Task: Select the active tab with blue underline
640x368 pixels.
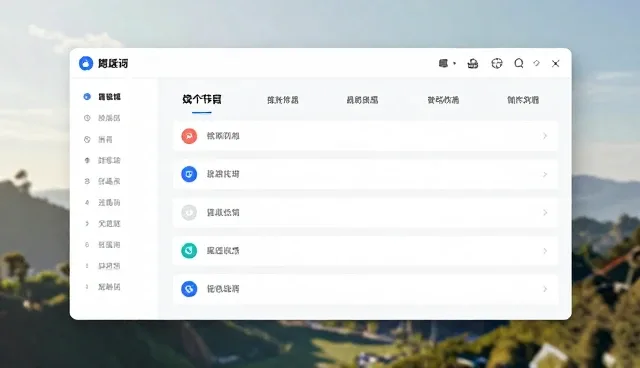Action: [x=202, y=100]
